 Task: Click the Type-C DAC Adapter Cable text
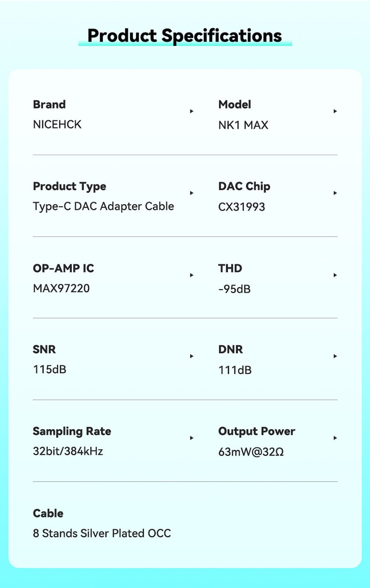pos(103,206)
